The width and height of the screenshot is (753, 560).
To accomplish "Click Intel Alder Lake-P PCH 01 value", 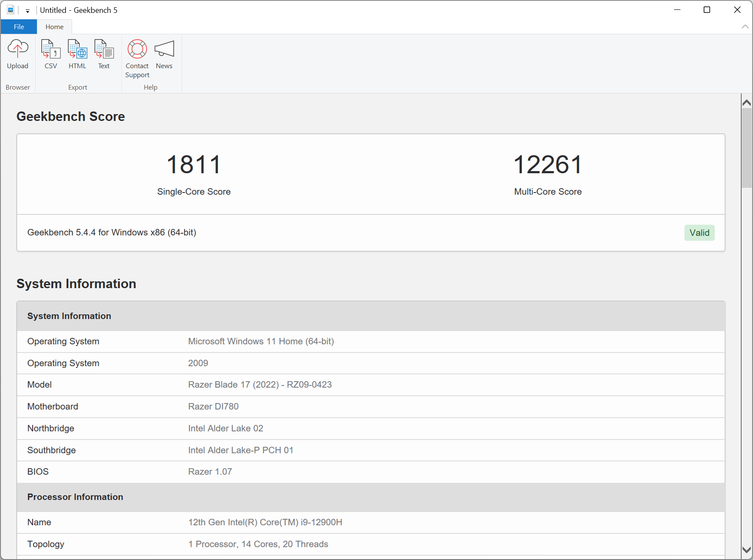I will 241,450.
